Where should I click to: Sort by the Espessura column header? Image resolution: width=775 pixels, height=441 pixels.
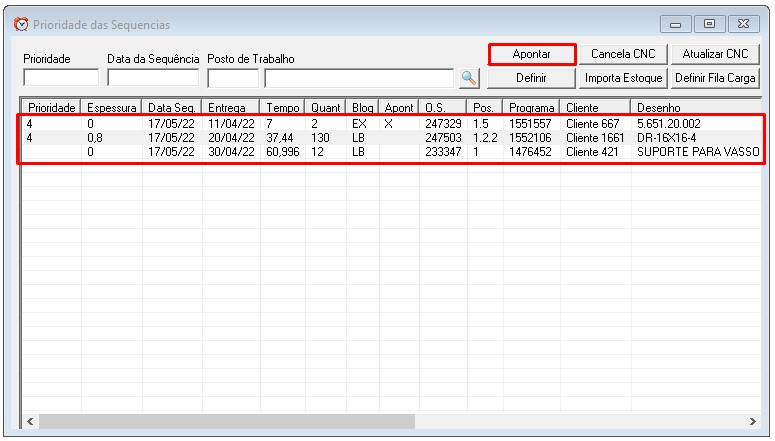112,107
